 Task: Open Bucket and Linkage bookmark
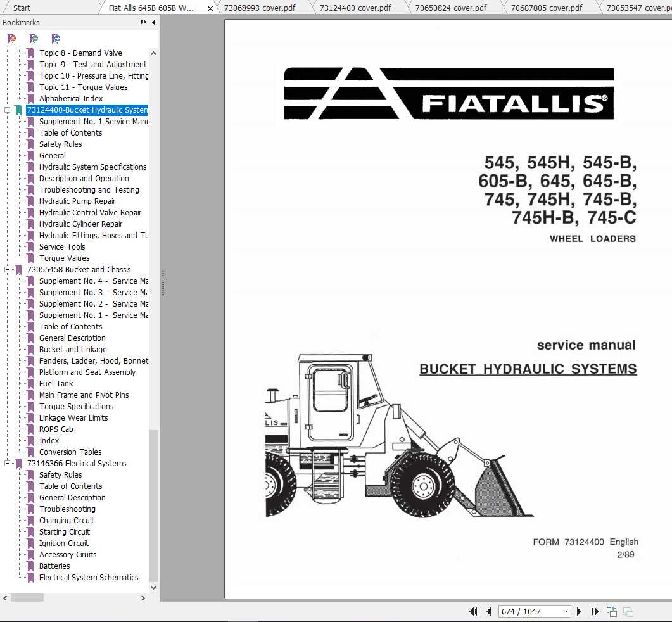click(x=73, y=350)
